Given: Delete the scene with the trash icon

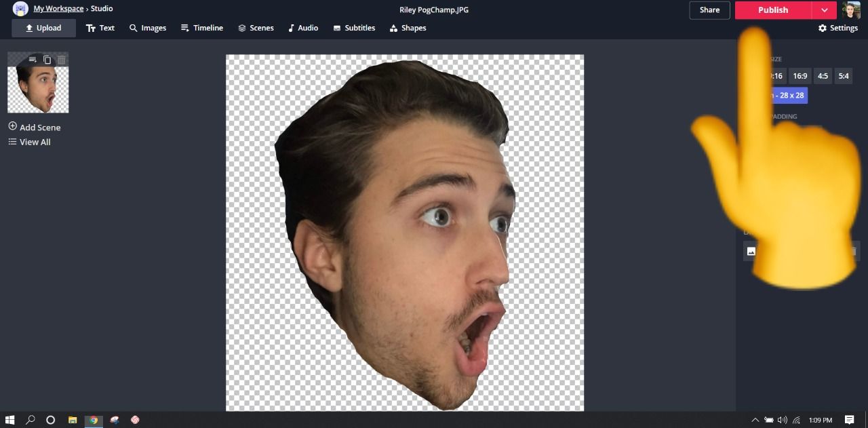Looking at the screenshot, I should 61,60.
